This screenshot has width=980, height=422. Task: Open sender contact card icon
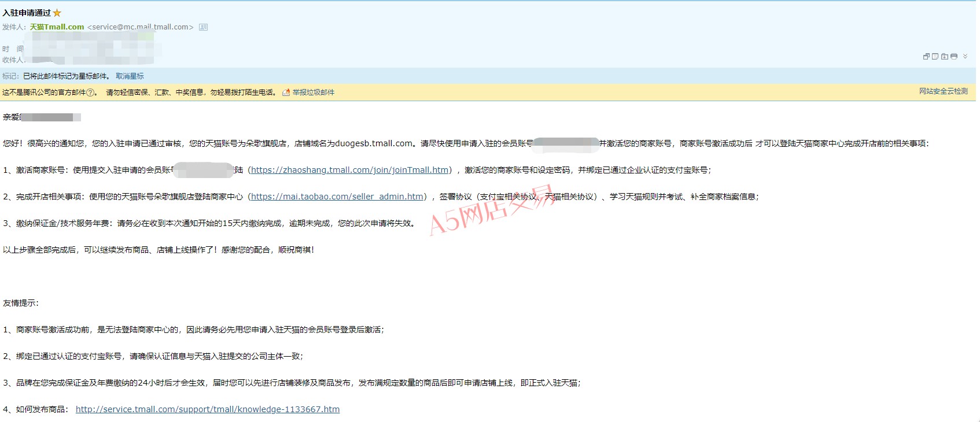(x=203, y=27)
